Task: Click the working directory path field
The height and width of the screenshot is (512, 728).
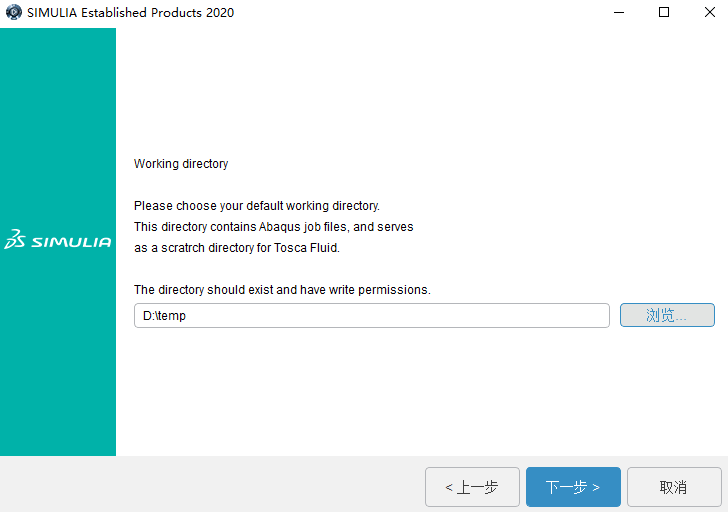Action: [x=371, y=316]
